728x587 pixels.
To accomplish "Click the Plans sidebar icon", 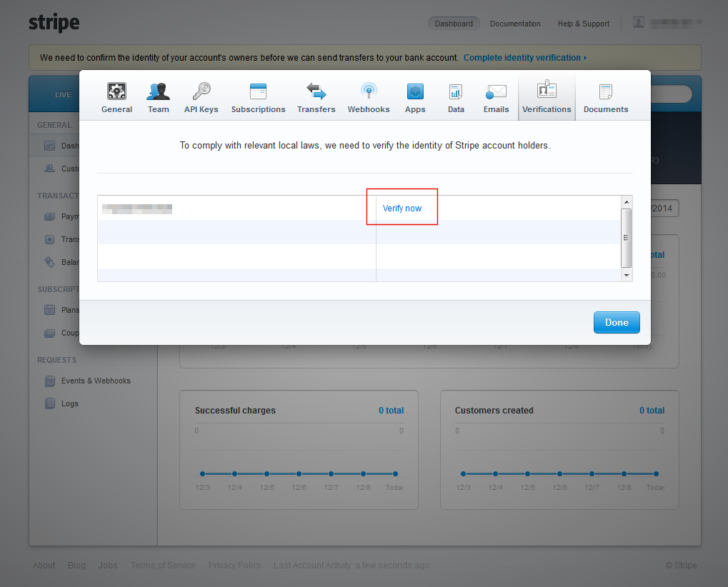I will click(x=50, y=309).
